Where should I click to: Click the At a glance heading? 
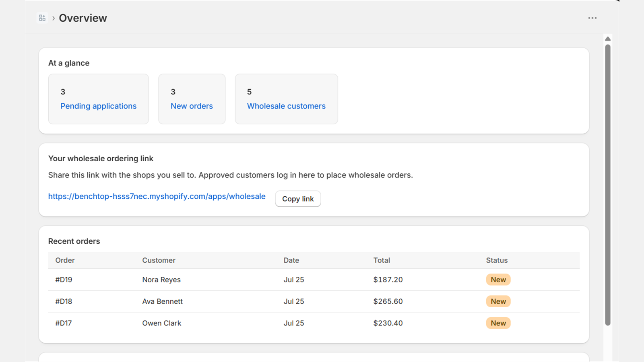pyautogui.click(x=69, y=63)
